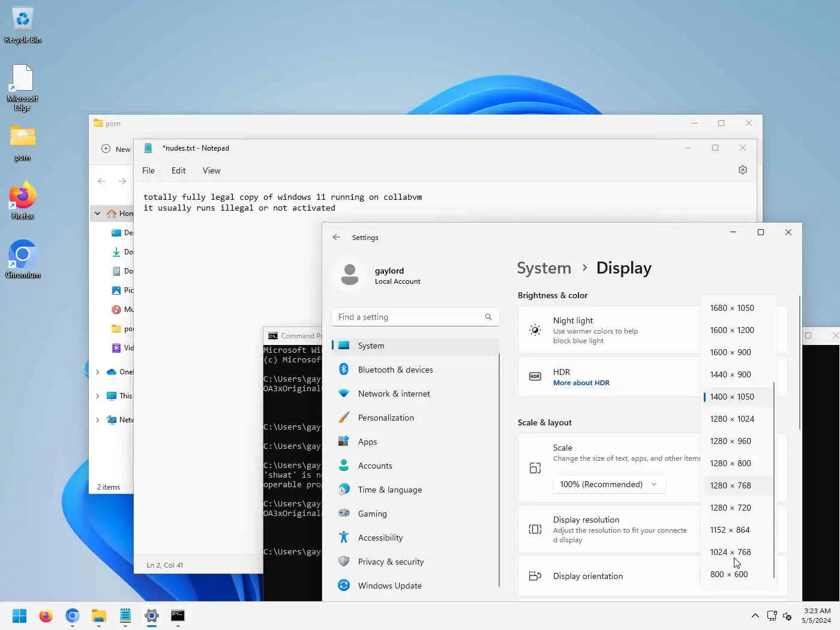The height and width of the screenshot is (630, 840).
Task: Select 1152 × 864 resolution
Action: click(x=737, y=530)
